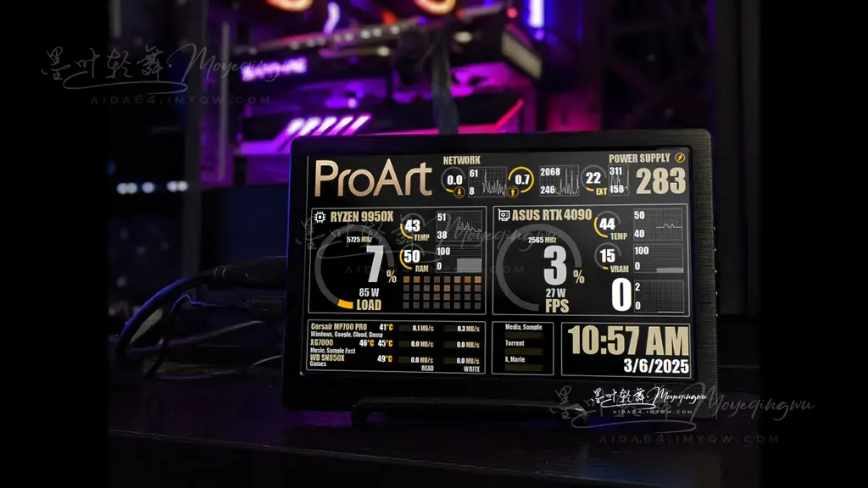The height and width of the screenshot is (488, 868).
Task: Click the Power Supply lightning bolt icon
Action: [680, 158]
